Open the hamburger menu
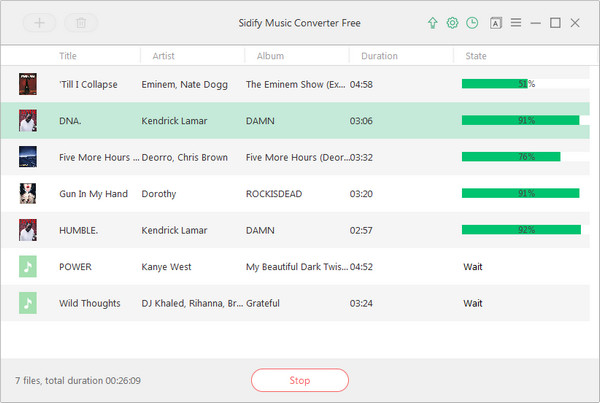 (x=516, y=23)
